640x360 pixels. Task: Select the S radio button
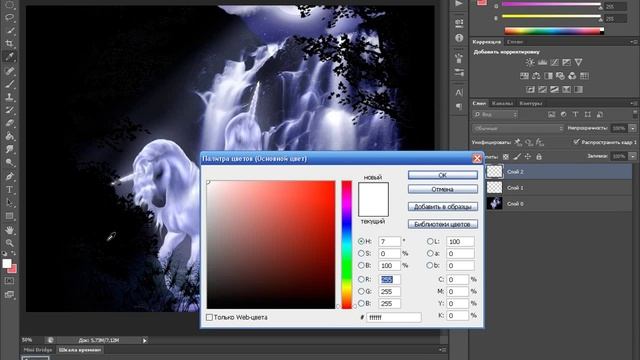361,253
